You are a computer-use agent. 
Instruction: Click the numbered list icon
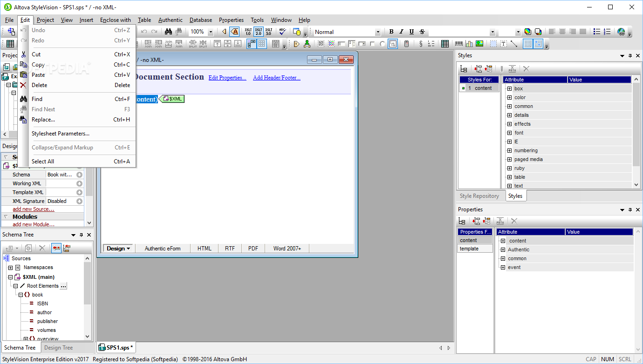pos(607,32)
